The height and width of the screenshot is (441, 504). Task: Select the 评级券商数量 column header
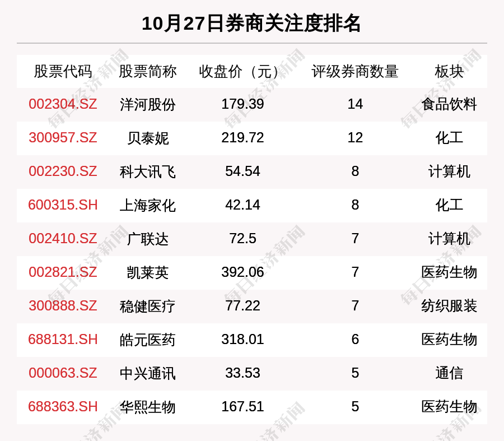tap(355, 71)
